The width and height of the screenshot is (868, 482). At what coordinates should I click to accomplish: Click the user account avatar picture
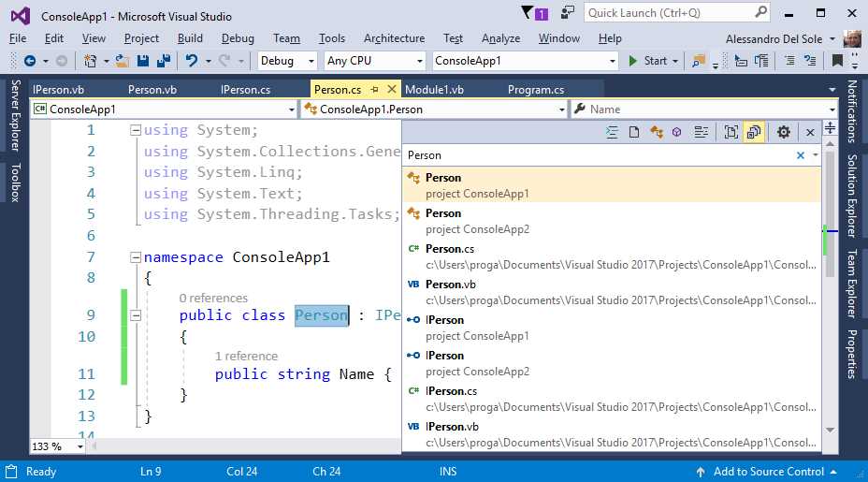pos(852,38)
